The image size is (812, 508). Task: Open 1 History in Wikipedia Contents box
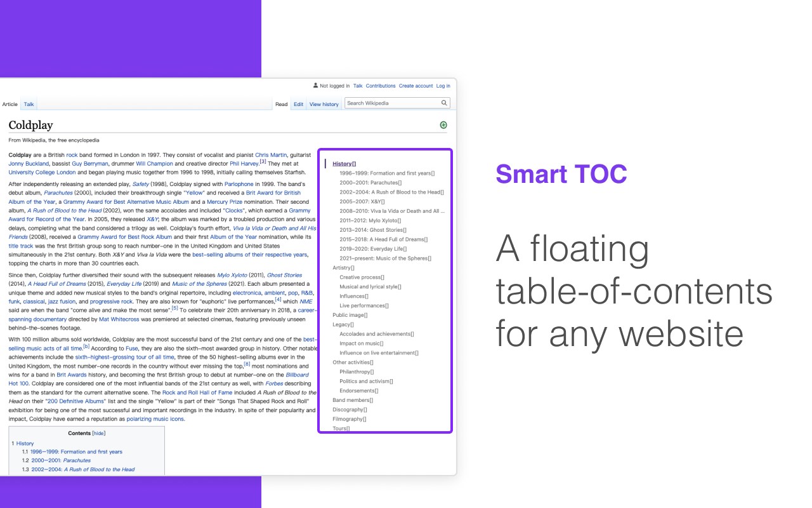(23, 443)
